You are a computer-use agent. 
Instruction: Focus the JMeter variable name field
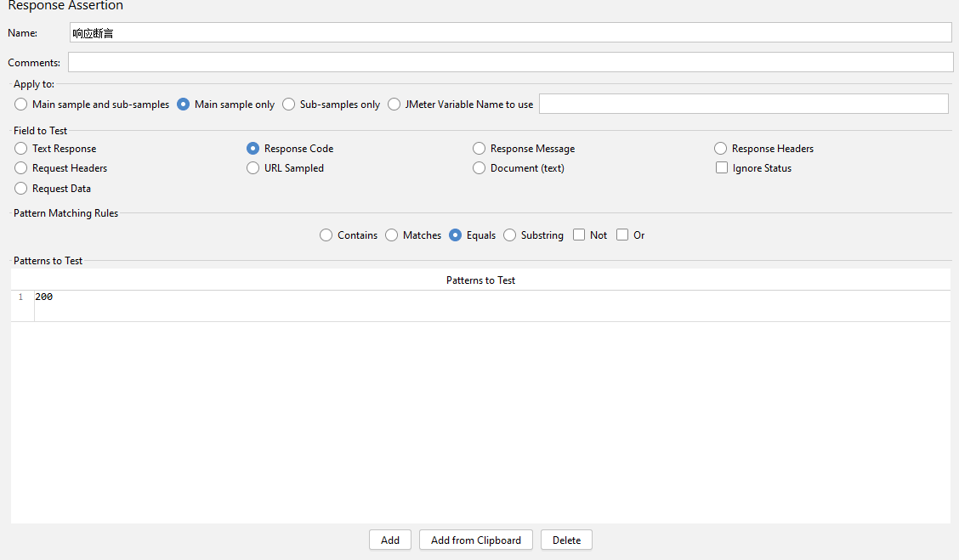744,104
